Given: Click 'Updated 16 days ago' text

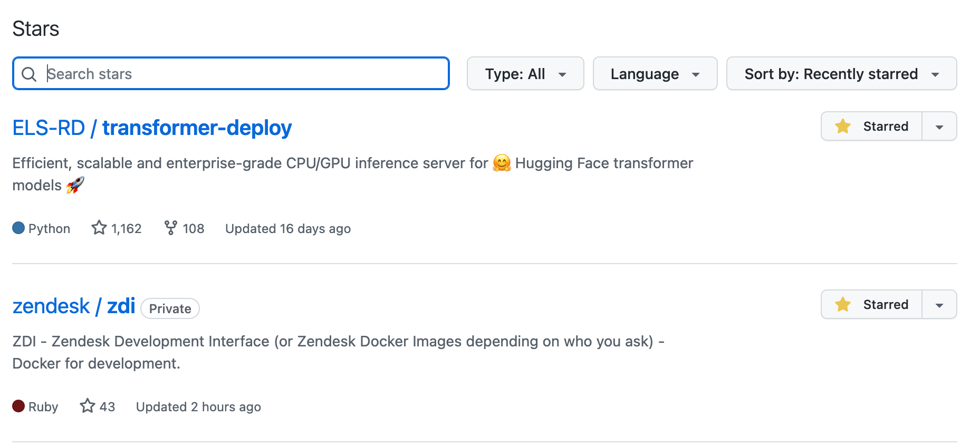Looking at the screenshot, I should click(288, 228).
